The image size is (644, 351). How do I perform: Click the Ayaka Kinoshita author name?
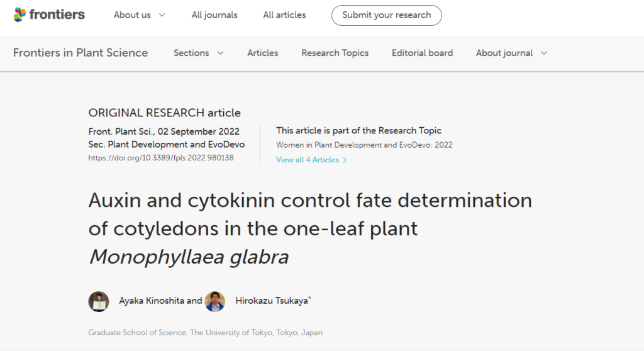click(x=153, y=301)
